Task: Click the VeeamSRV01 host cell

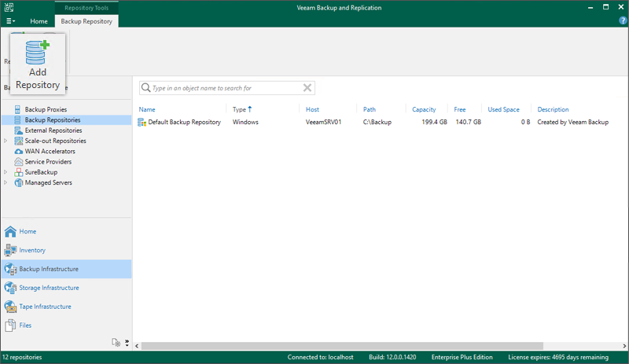Action: (323, 122)
